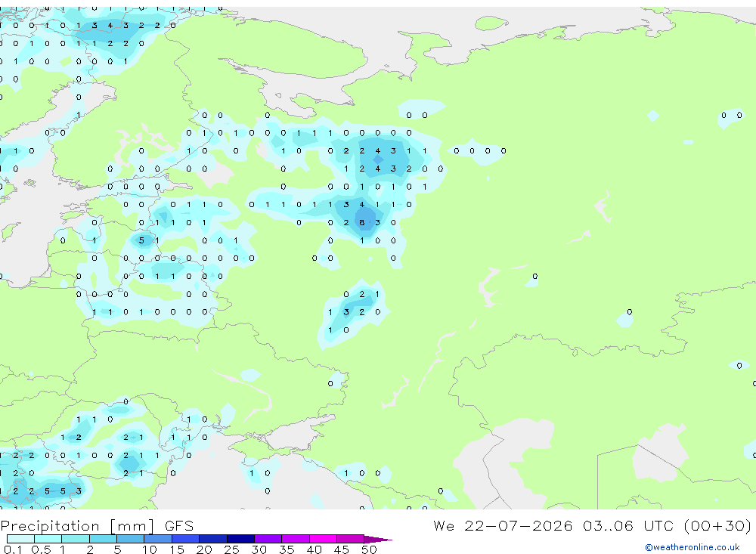Choose the 25–30 mm legend color swatch

pos(240,539)
